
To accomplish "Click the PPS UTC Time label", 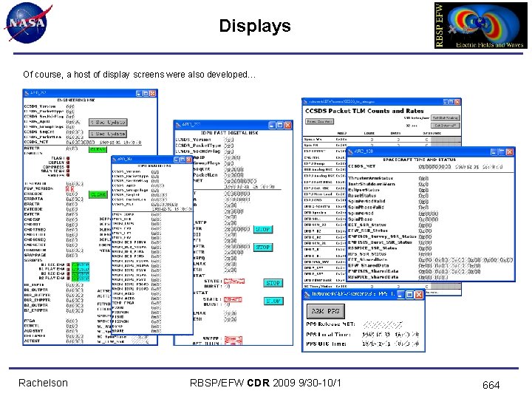I will click(x=326, y=344).
